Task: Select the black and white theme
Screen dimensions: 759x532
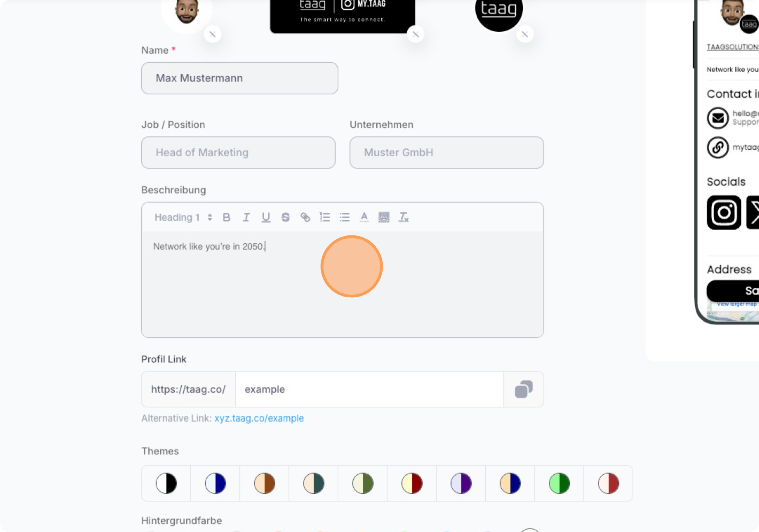Action: click(x=166, y=483)
